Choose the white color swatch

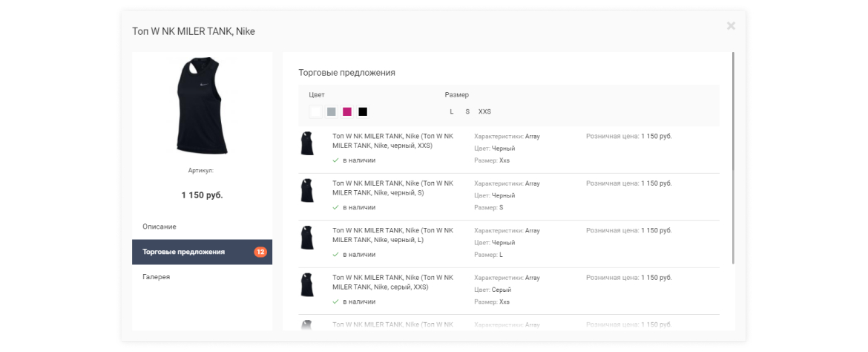point(315,111)
